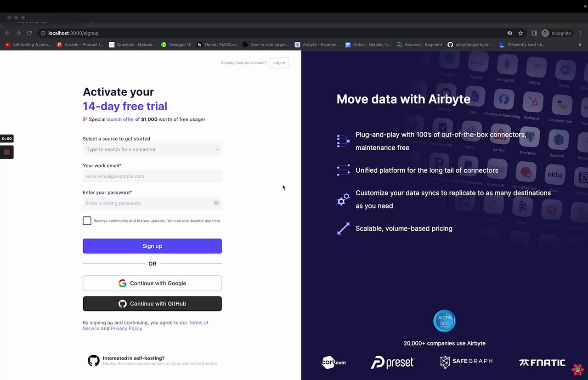The width and height of the screenshot is (588, 380).
Task: Open the Notes - Natalie bookmark
Action: click(x=369, y=45)
